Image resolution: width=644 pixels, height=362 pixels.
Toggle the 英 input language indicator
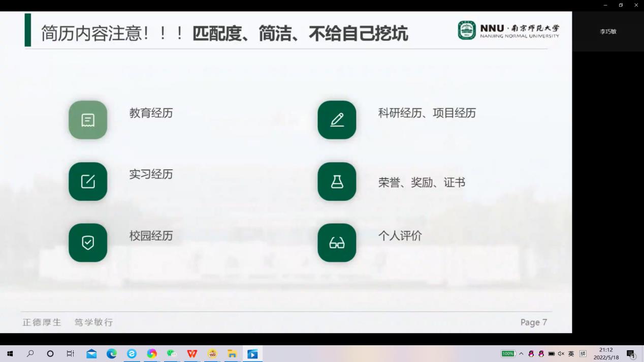571,354
